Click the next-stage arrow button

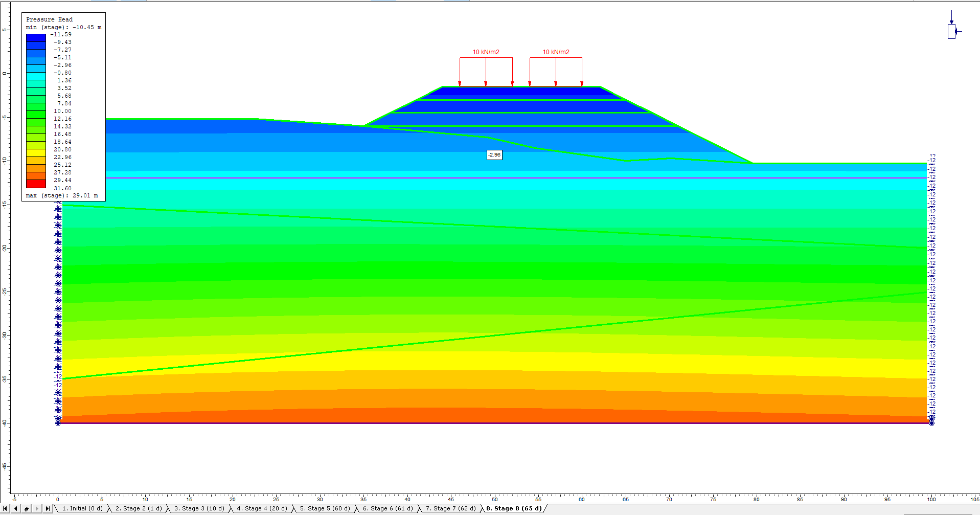(37, 508)
